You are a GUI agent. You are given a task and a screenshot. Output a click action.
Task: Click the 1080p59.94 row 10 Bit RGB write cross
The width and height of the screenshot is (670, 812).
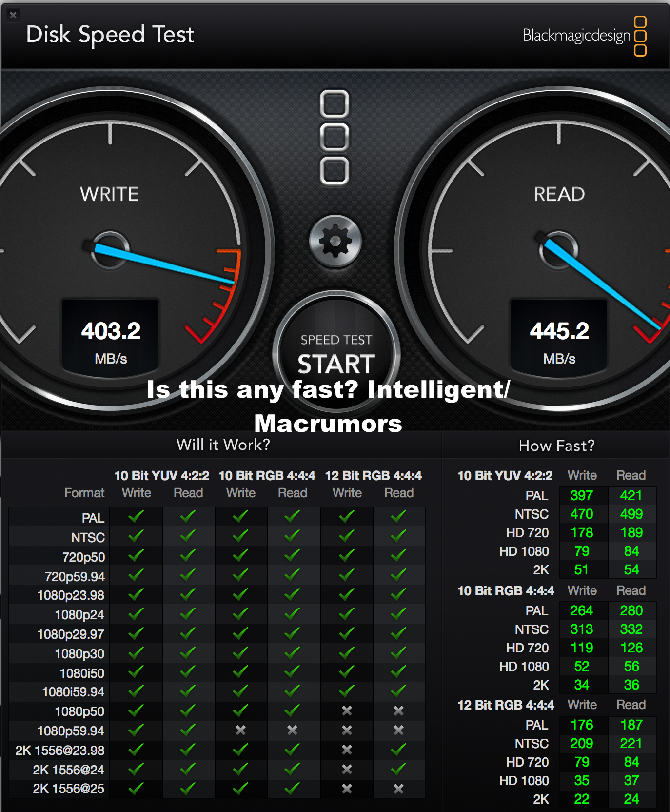[x=240, y=730]
